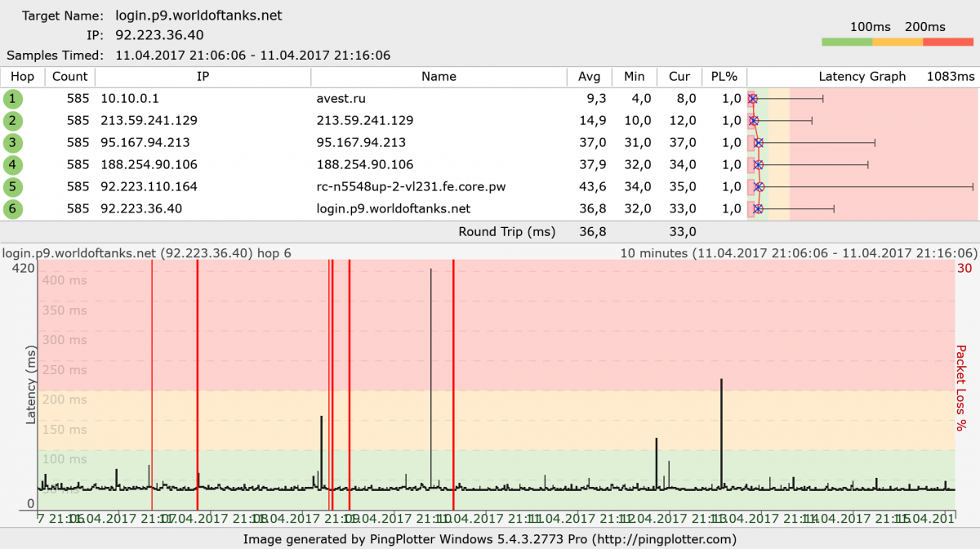Click the Avg column header
Screen dimensions: 980x549
coord(590,77)
